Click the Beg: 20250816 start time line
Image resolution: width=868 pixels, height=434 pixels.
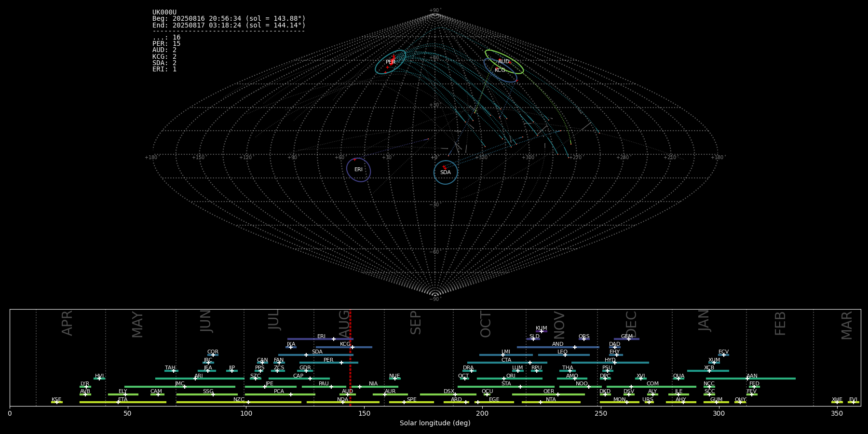[229, 19]
